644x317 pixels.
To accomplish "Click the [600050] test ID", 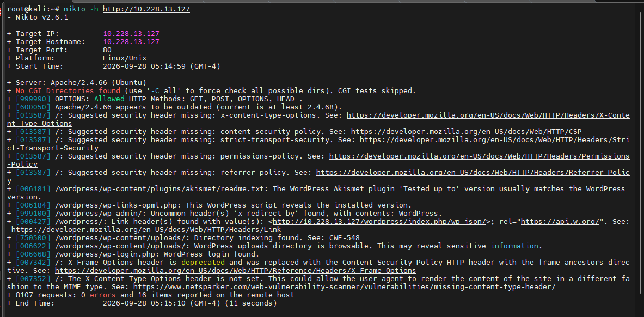I will point(33,107).
